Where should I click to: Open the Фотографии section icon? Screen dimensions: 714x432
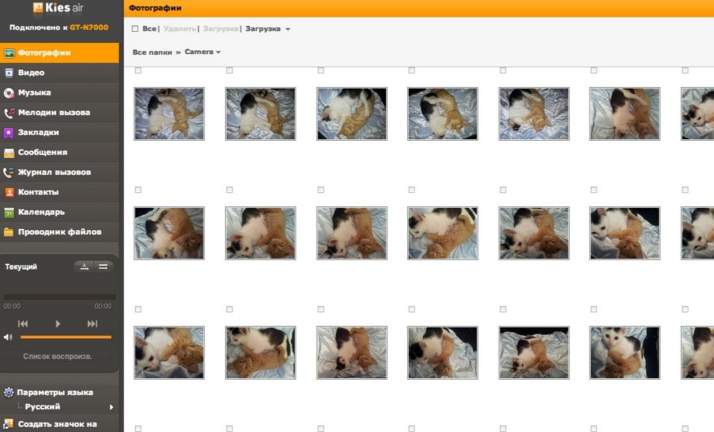(9, 53)
